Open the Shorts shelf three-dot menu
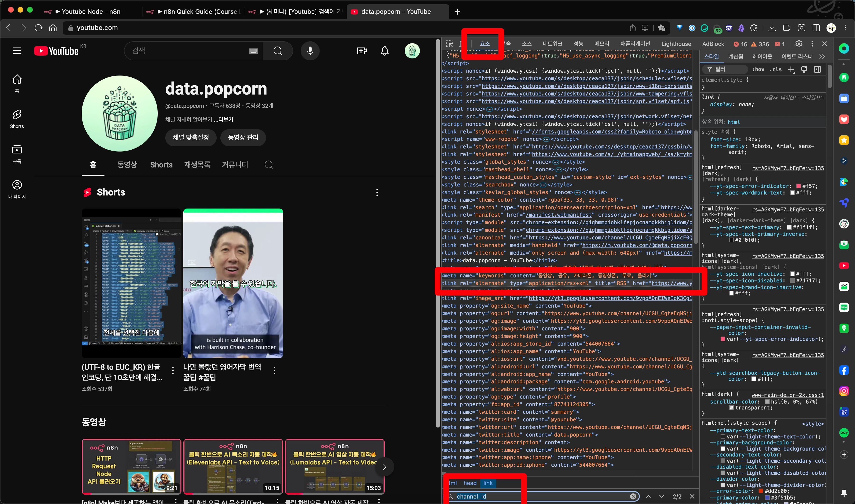Screen dimensions: 855x504 [377, 193]
